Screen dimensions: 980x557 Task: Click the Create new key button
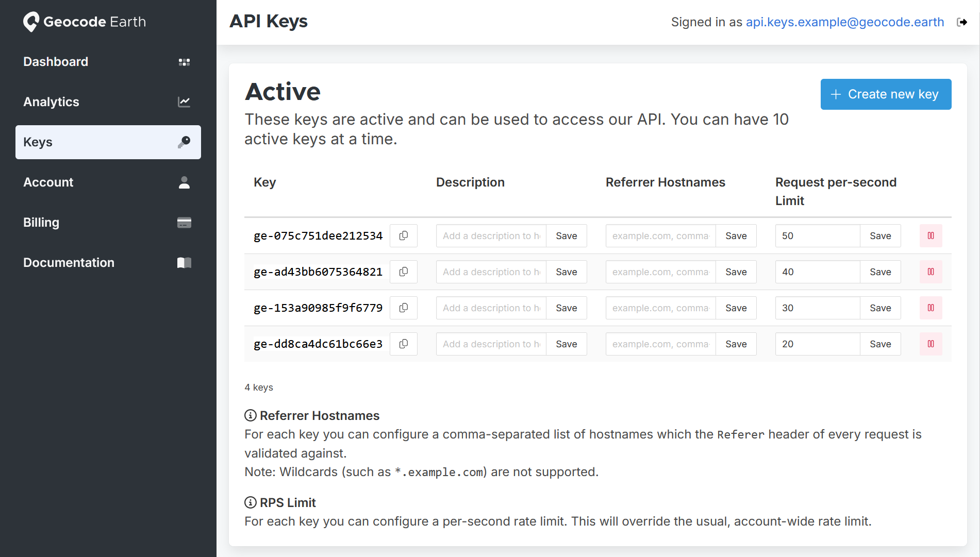886,94
